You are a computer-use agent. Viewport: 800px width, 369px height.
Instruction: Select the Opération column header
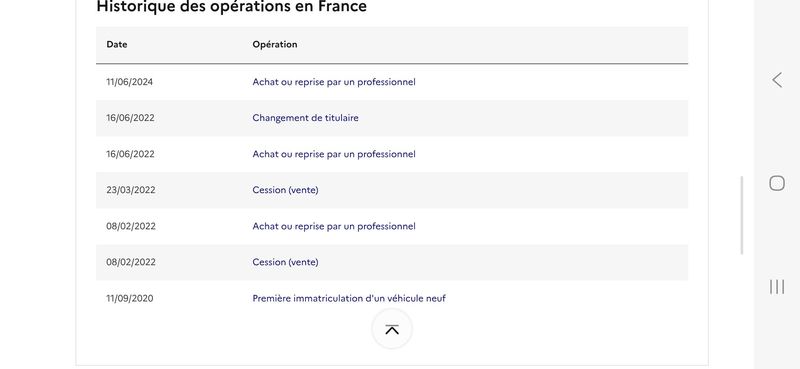tap(274, 44)
